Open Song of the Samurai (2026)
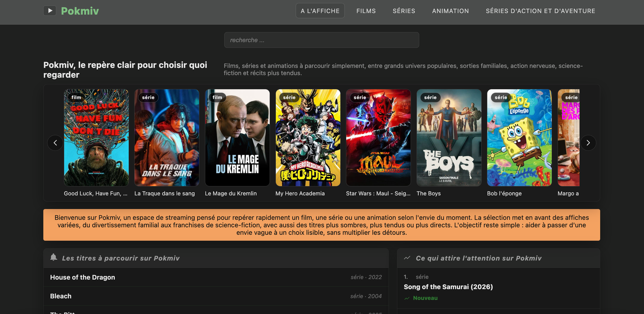The width and height of the screenshot is (644, 314). (448, 287)
